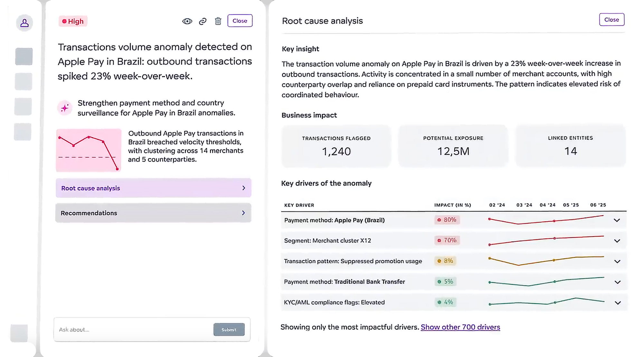
Task: Click the Show other 700 drivers link
Action: tap(460, 327)
